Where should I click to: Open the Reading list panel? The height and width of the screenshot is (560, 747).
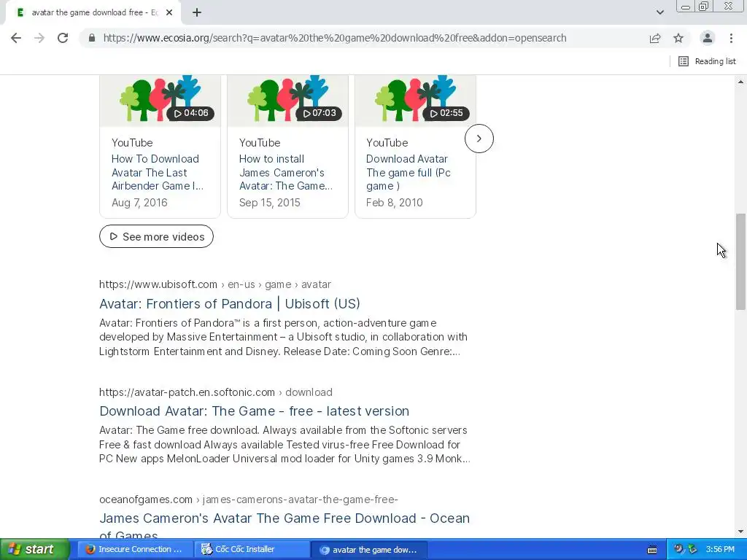[x=707, y=61]
